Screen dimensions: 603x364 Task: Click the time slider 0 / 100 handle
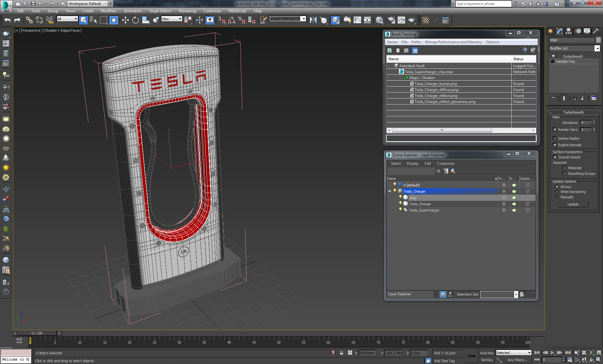[37, 333]
